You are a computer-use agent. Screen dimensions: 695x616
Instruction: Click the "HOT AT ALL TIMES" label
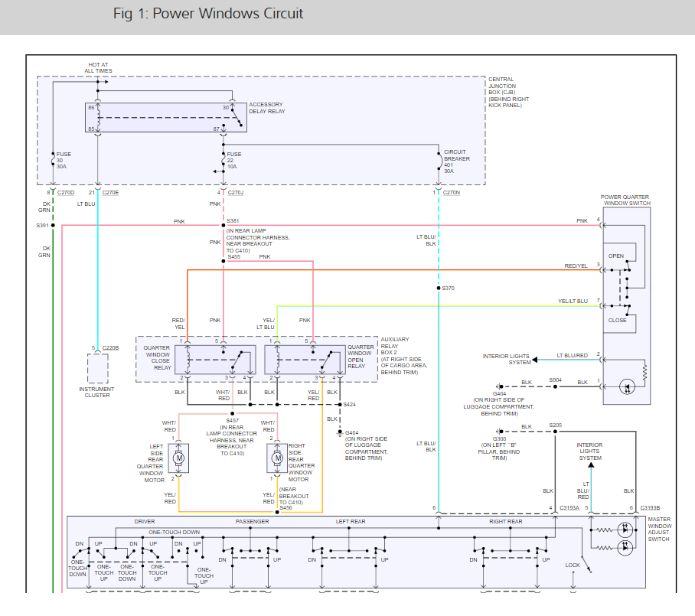point(98,68)
